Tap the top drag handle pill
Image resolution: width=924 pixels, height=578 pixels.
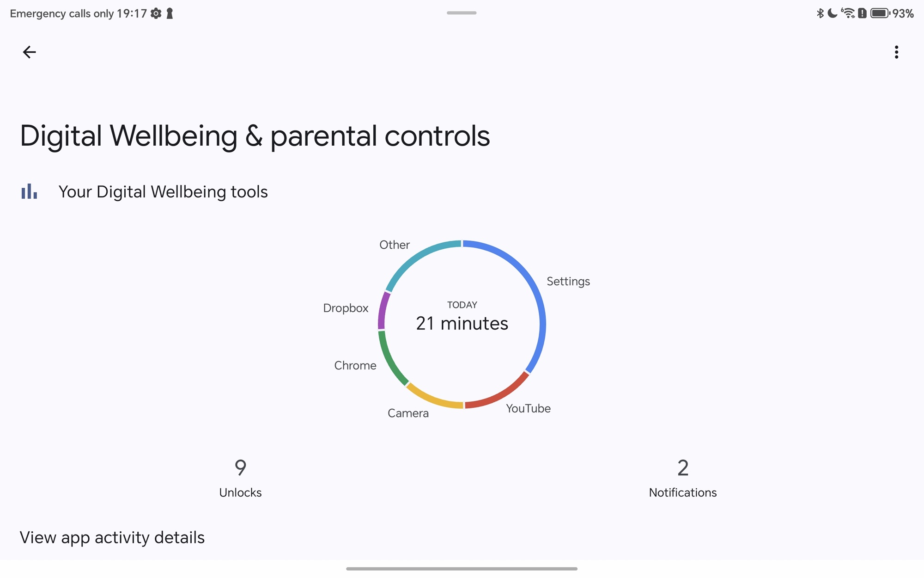point(462,13)
